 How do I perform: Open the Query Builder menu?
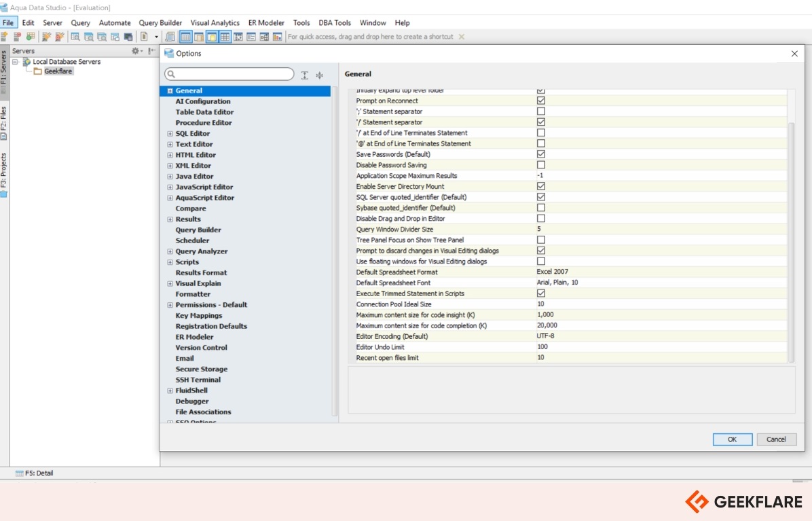(160, 23)
